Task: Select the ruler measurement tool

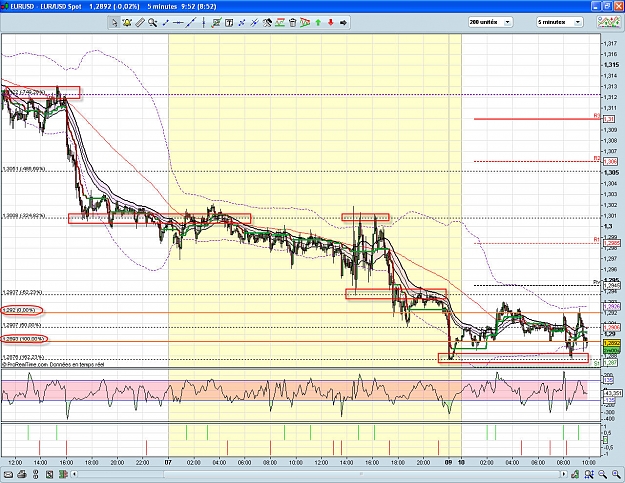Action: (140, 23)
